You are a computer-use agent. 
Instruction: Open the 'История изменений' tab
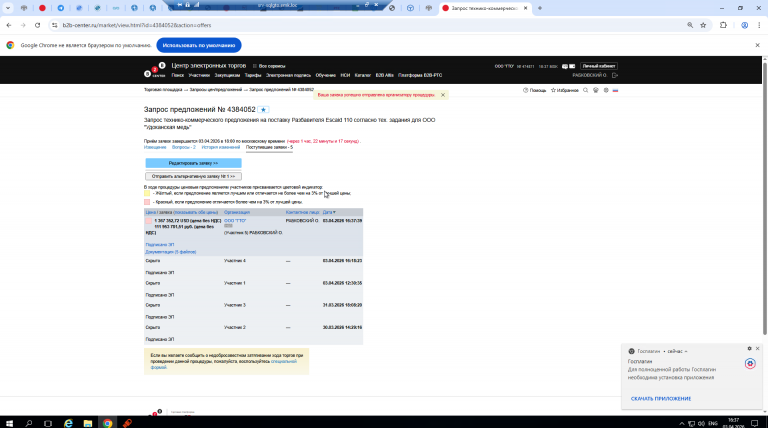click(x=221, y=147)
